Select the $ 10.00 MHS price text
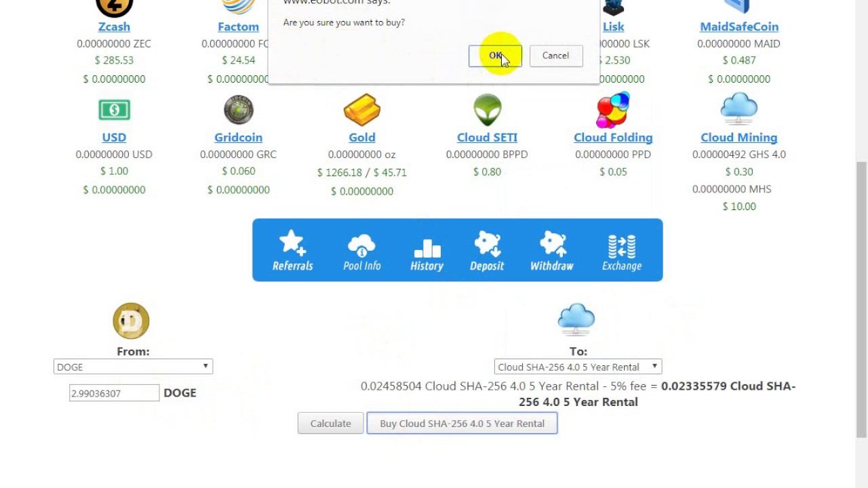The height and width of the screenshot is (488, 868). click(738, 207)
